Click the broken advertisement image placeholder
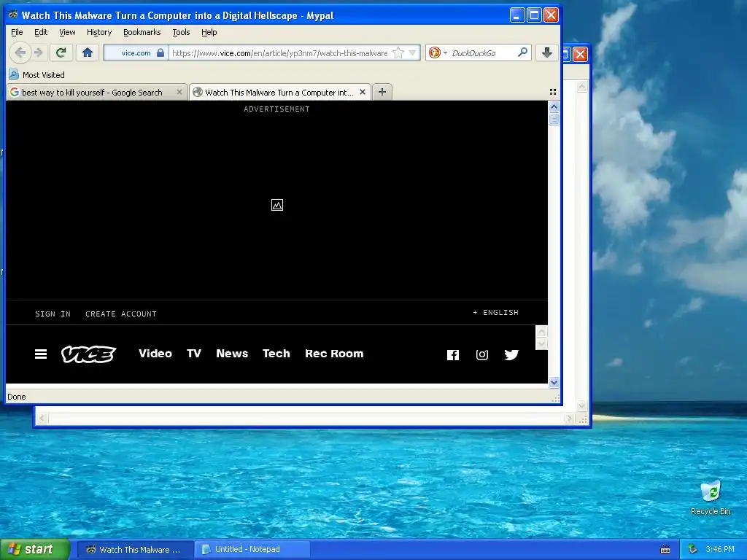 [x=276, y=205]
